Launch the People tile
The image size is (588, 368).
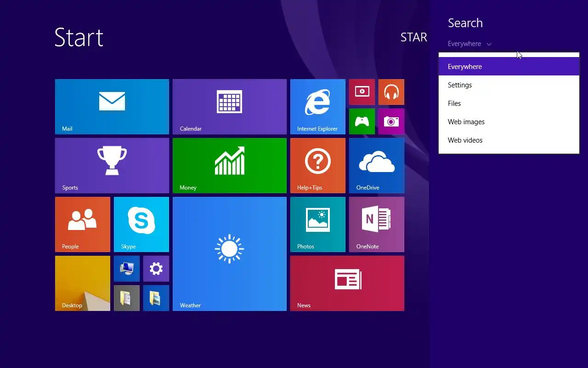(83, 224)
